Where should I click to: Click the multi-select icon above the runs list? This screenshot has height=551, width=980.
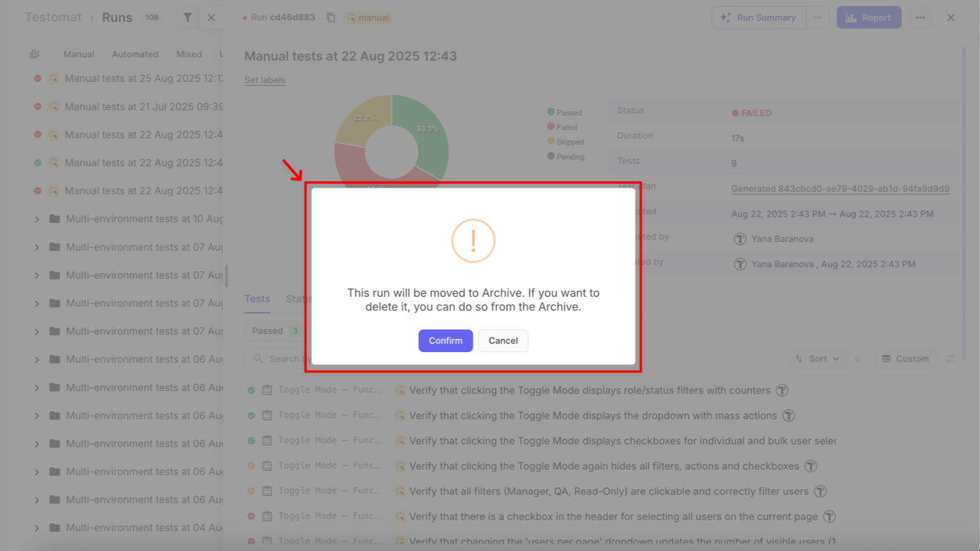tap(35, 54)
